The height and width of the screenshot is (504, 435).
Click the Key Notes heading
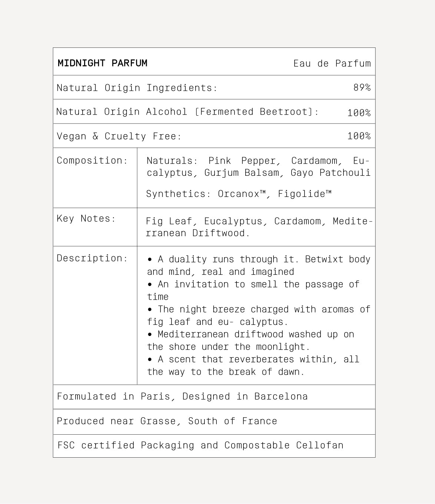tap(86, 219)
